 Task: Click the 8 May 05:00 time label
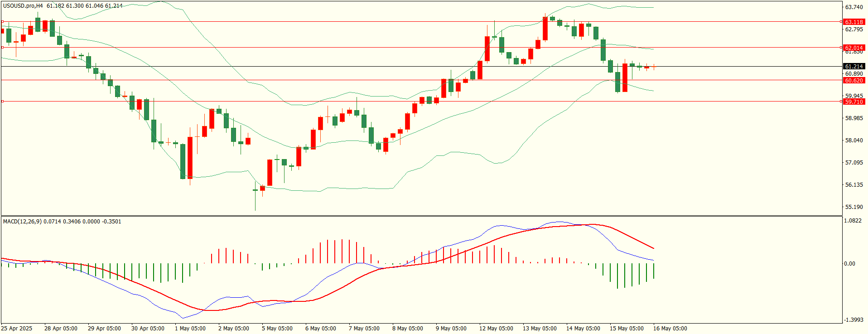click(408, 329)
